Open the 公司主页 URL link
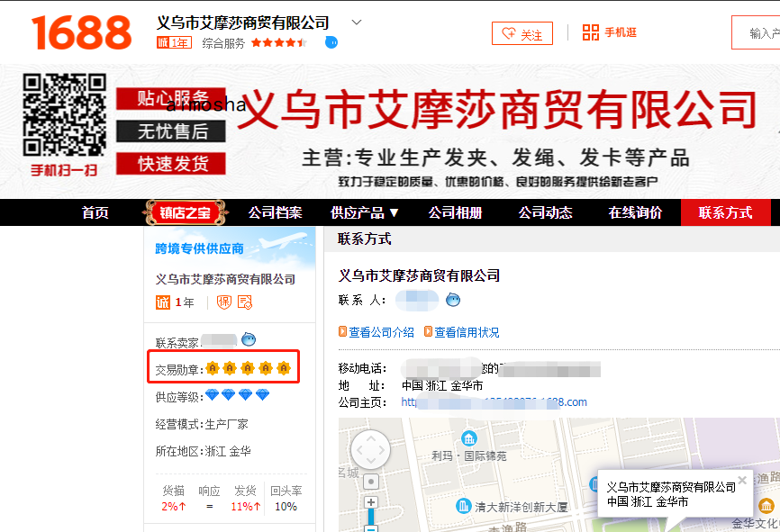Viewport: 780px width, 532px height. (x=494, y=402)
